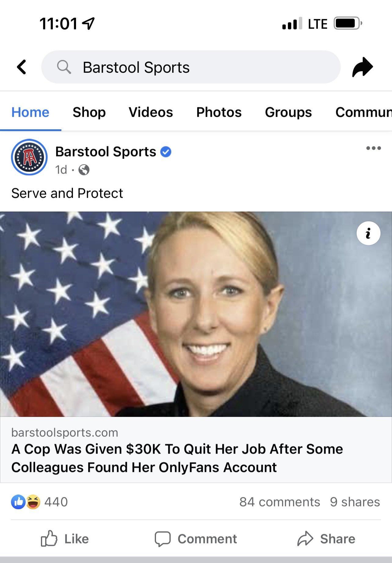
Task: Tap the Share button below the post
Action: point(326,539)
